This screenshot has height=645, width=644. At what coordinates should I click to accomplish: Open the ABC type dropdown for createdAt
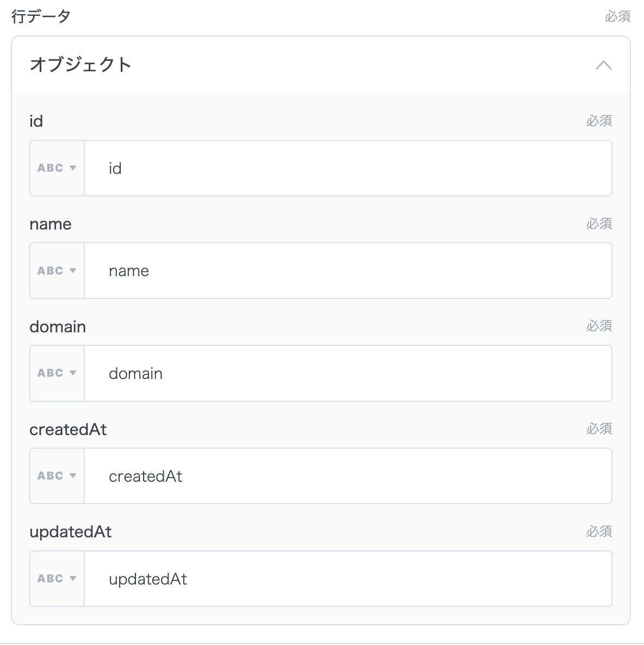tap(57, 476)
